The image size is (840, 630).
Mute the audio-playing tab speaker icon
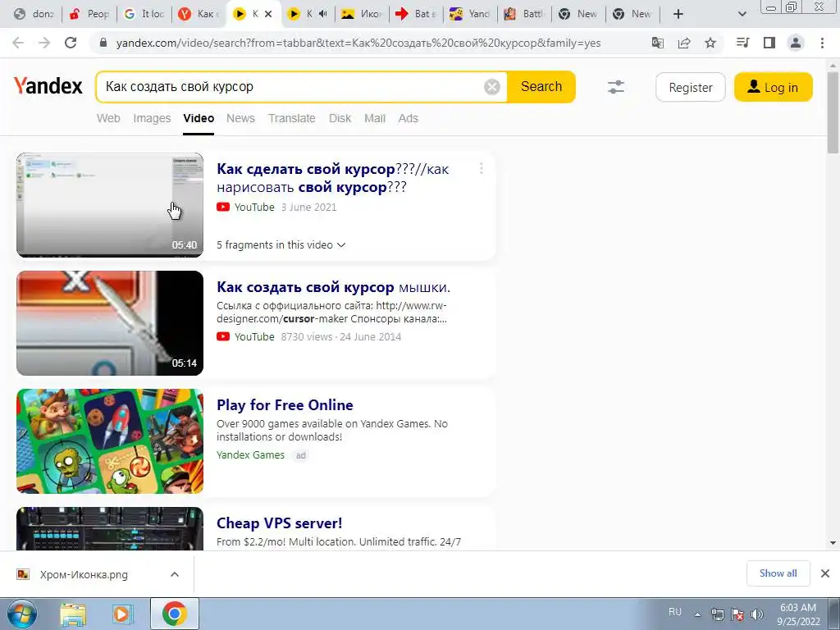point(323,14)
